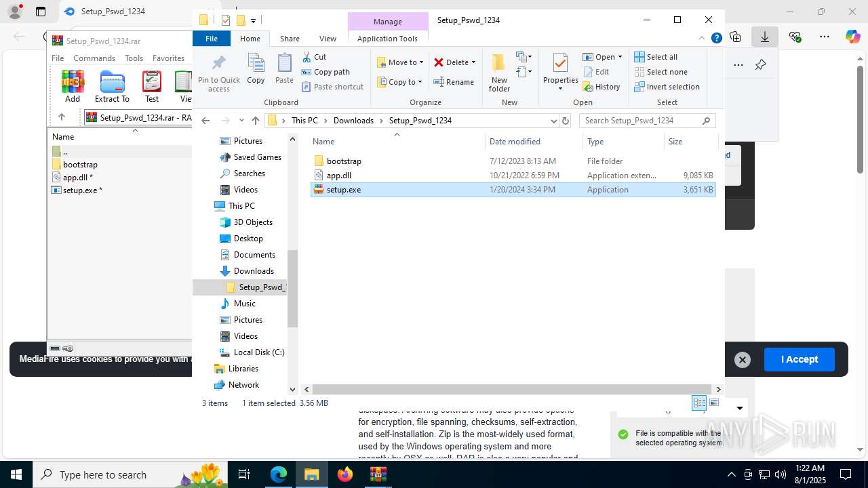
Task: Click the horizontal scrollbar of file list
Action: point(512,390)
